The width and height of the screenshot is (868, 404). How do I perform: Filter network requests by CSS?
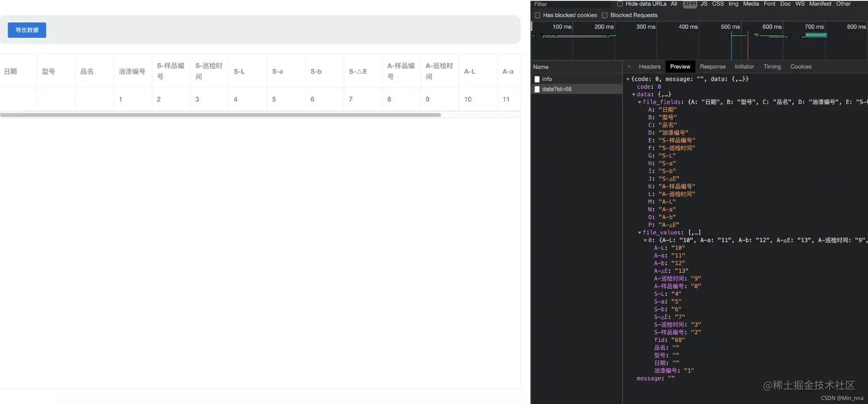click(718, 4)
